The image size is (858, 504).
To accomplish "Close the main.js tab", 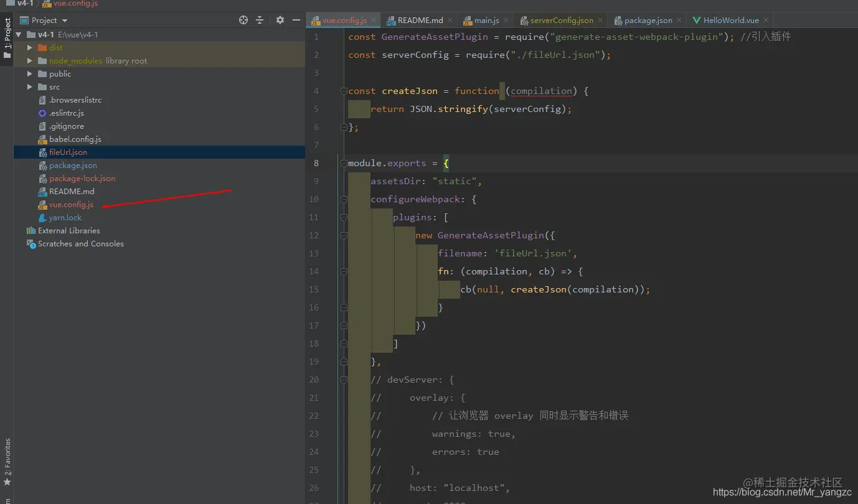I will (x=506, y=21).
